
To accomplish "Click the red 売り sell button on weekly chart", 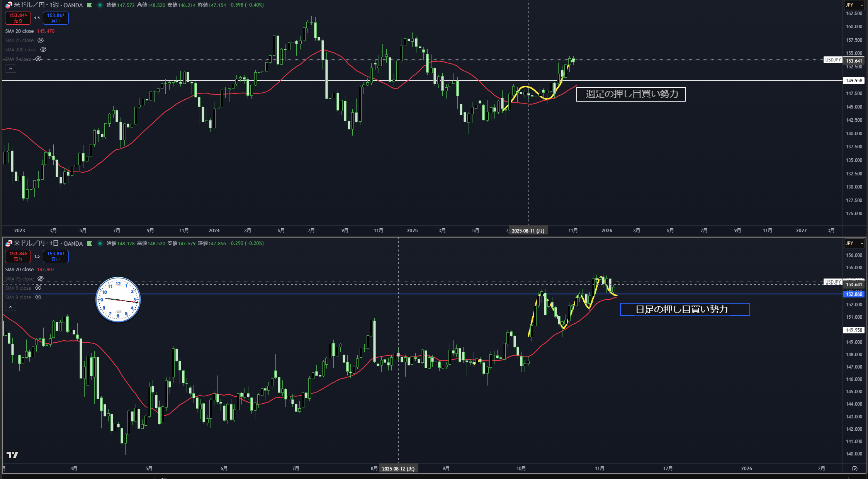I will click(18, 18).
